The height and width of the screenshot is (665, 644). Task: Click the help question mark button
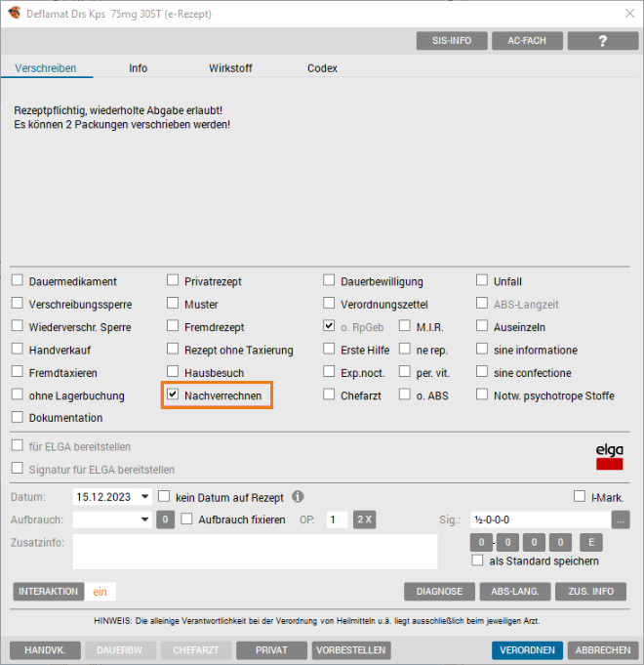point(603,41)
